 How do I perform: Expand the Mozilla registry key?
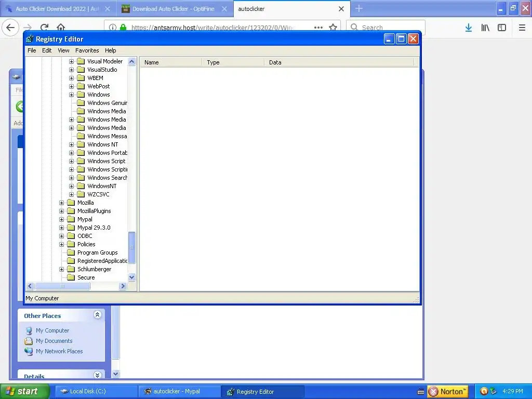61,203
